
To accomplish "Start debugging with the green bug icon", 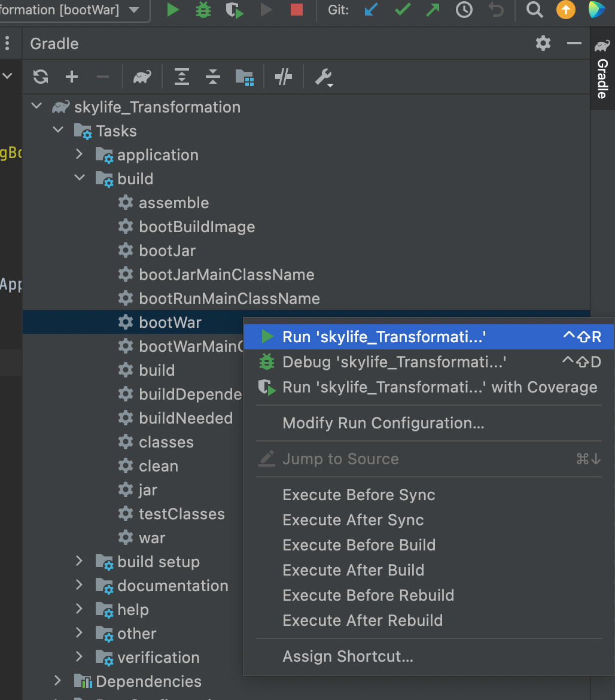I will click(x=203, y=10).
